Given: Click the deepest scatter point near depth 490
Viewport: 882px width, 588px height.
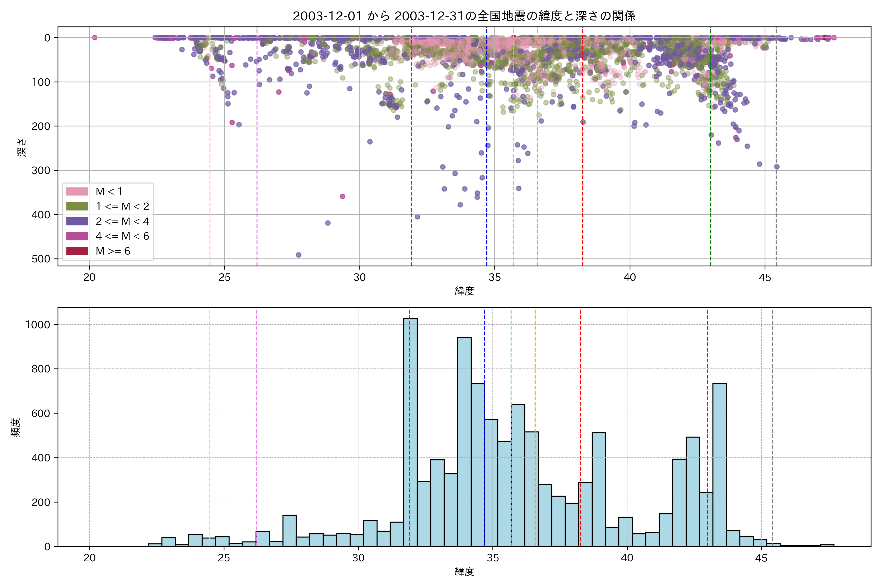Looking at the screenshot, I should 298,255.
